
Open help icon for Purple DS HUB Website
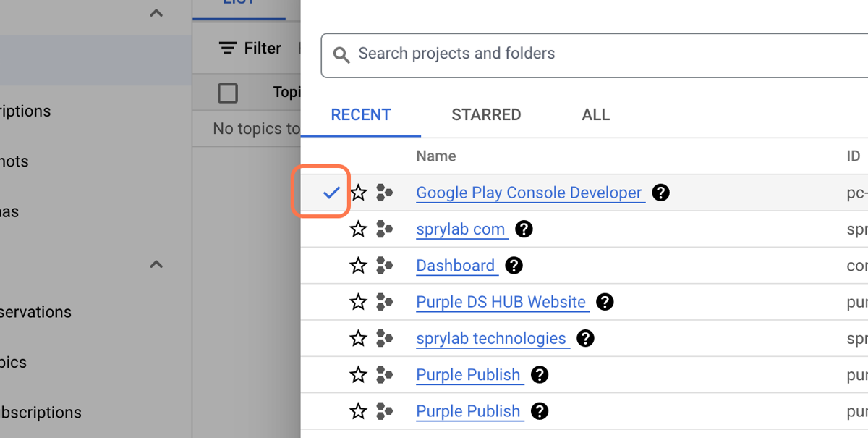pos(605,302)
